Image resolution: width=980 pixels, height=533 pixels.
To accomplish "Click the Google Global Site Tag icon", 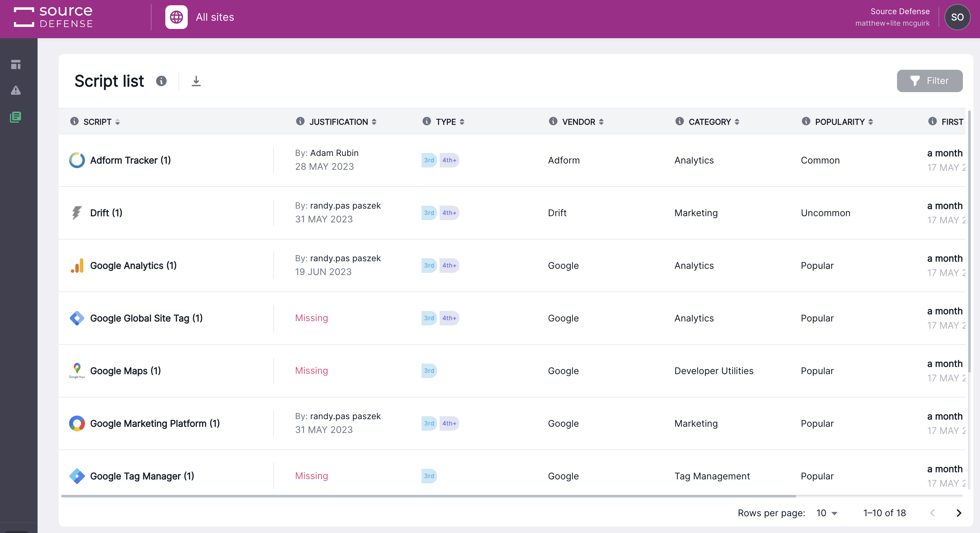I will [77, 318].
